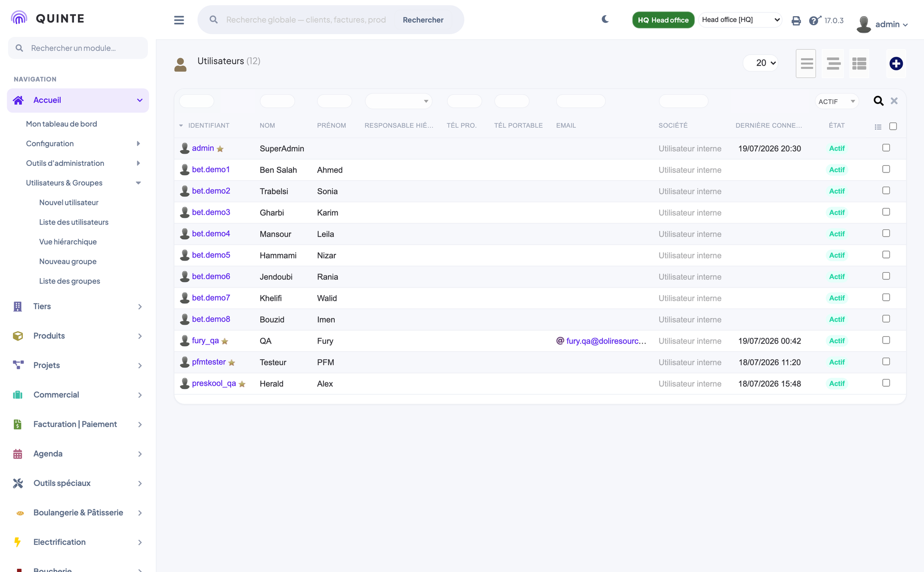Open the 20 rows-per-page dropdown
The height and width of the screenshot is (572, 924).
pos(761,63)
